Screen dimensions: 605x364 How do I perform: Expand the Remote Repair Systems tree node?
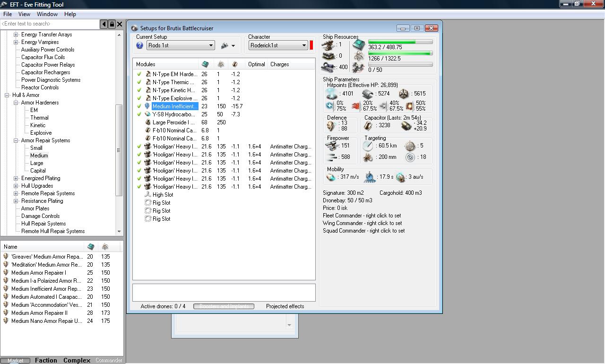click(16, 193)
